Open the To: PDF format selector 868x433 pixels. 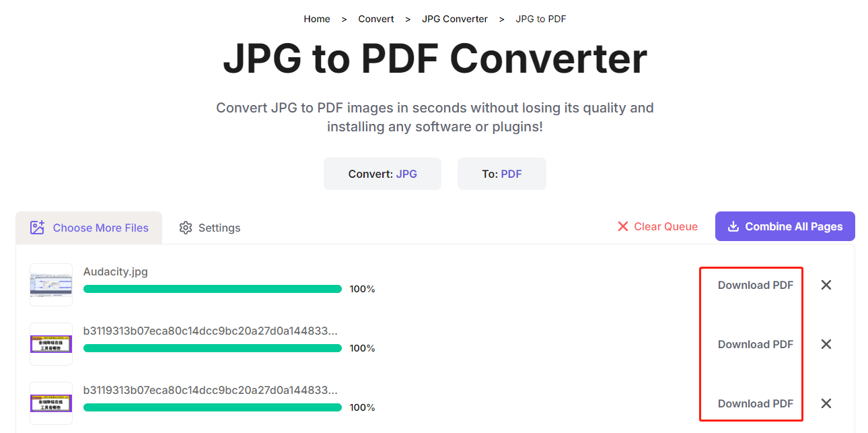tap(501, 174)
